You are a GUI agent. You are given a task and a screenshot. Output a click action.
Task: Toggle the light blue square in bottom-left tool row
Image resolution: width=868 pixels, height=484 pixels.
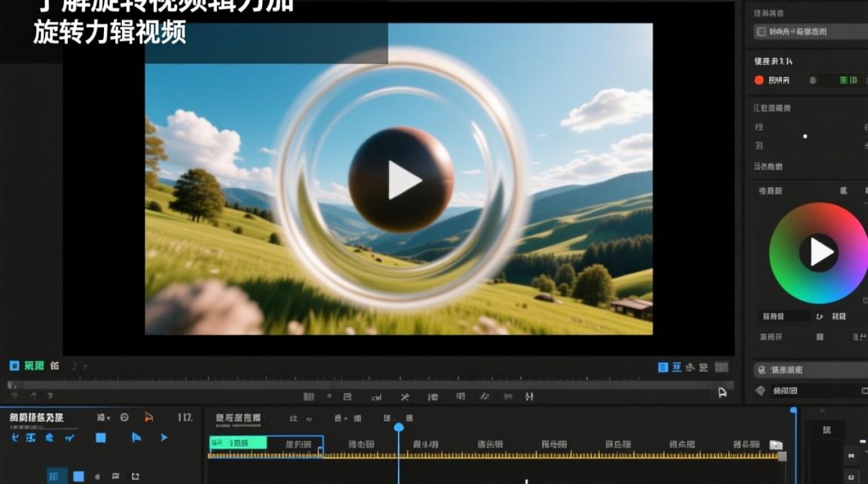pyautogui.click(x=78, y=476)
